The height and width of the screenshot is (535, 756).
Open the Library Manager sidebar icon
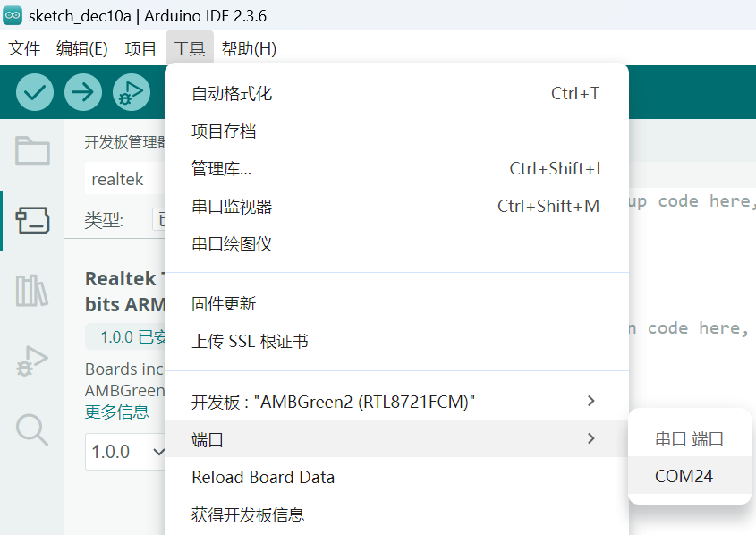[32, 290]
